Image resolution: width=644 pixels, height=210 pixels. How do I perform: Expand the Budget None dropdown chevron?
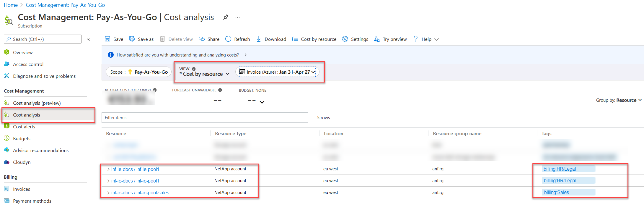[x=262, y=102]
